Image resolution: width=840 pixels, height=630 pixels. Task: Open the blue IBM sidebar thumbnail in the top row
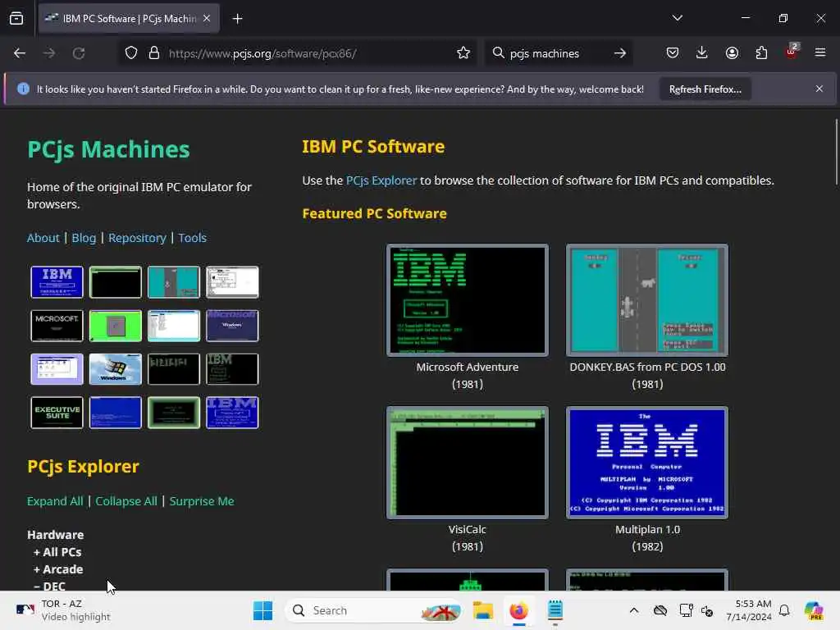(57, 282)
